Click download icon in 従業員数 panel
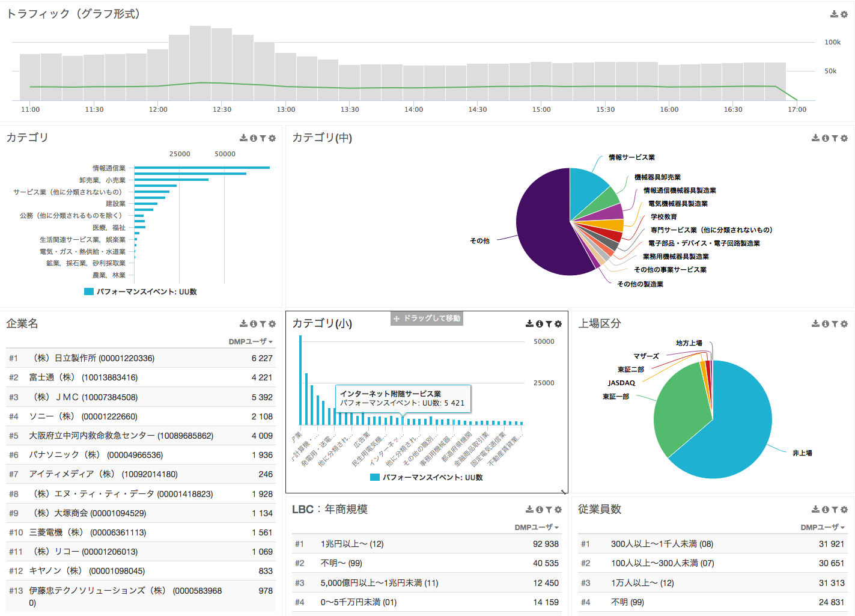The image size is (855, 616). tap(815, 510)
